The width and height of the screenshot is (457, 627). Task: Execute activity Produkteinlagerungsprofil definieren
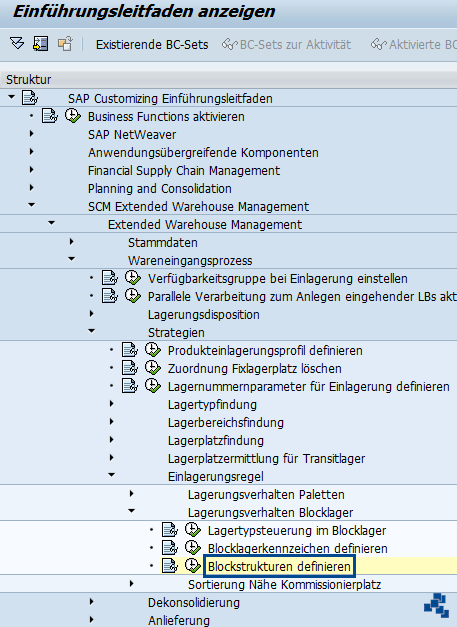coord(153,350)
